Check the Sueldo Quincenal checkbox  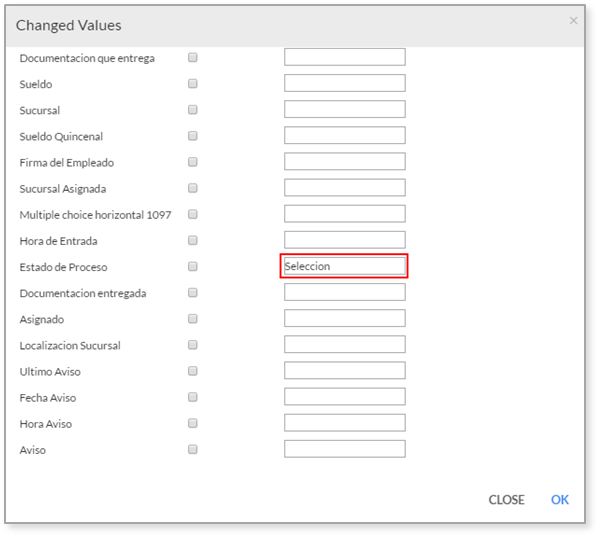(x=193, y=136)
